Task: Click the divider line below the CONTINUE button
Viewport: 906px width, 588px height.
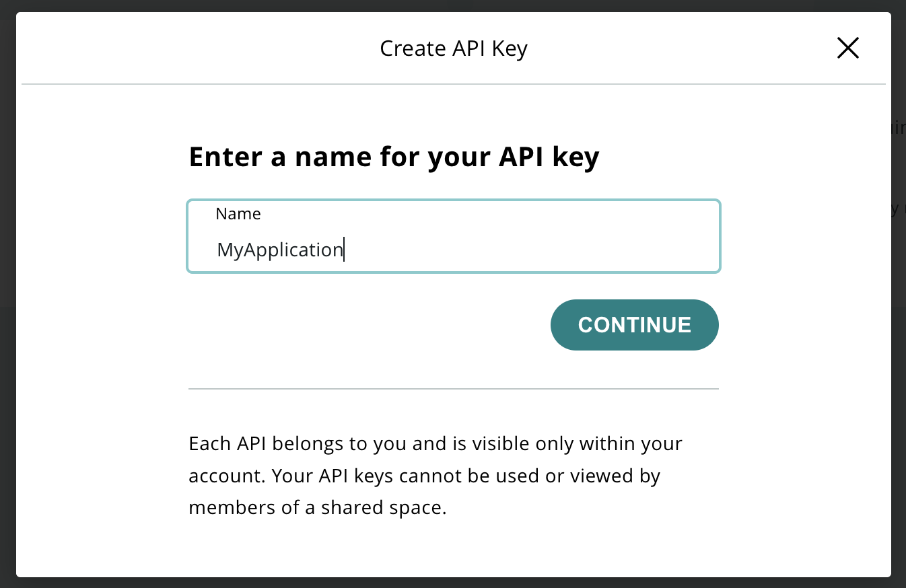Action: 453,389
